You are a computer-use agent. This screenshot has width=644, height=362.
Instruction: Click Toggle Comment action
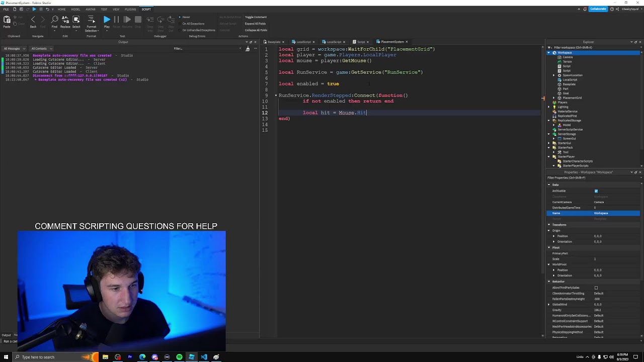pyautogui.click(x=256, y=17)
